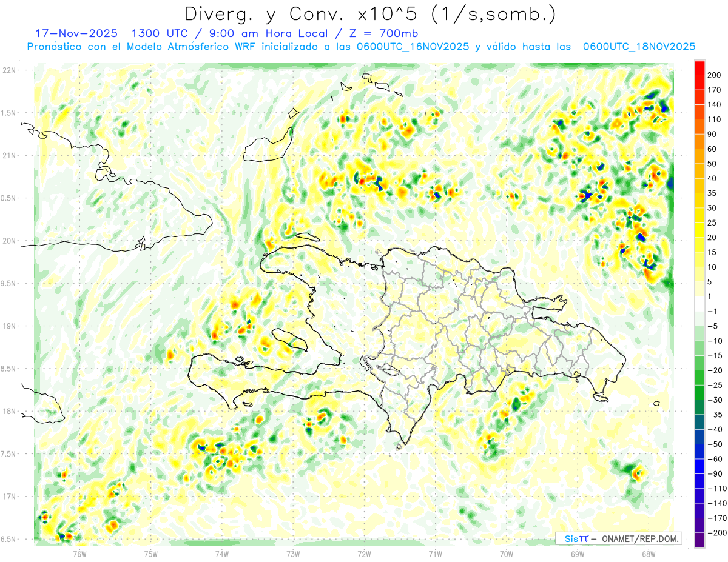Click the '7.5N' latitude label
728x562 pixels.
click(x=8, y=454)
